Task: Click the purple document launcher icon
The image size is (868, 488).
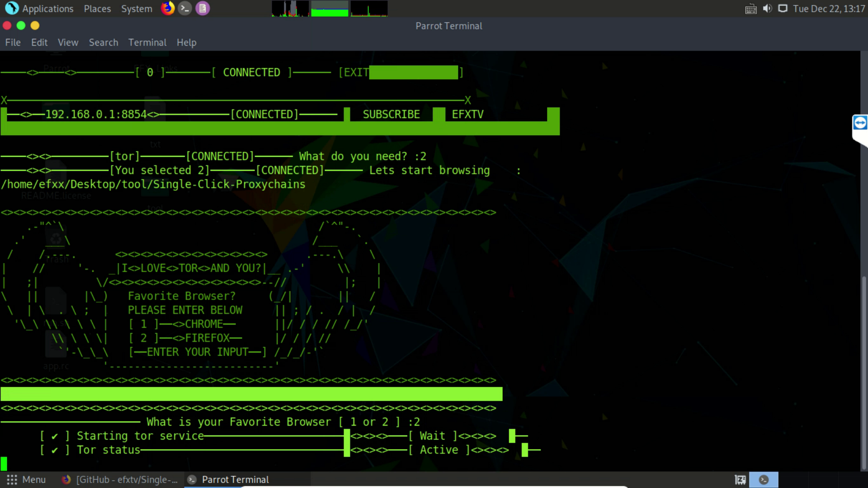Action: tap(203, 9)
